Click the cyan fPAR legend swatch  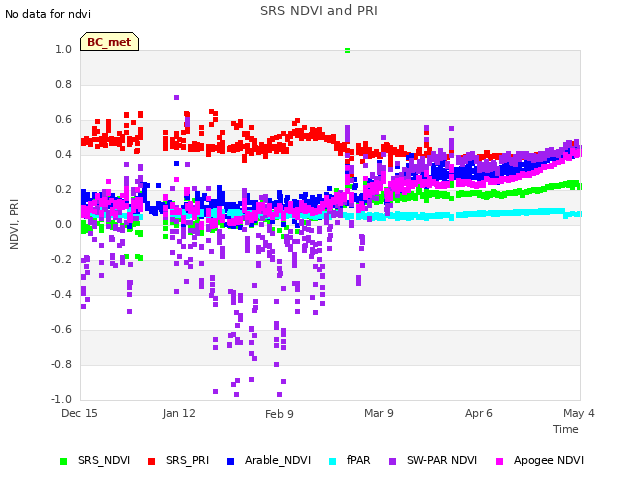(333, 461)
